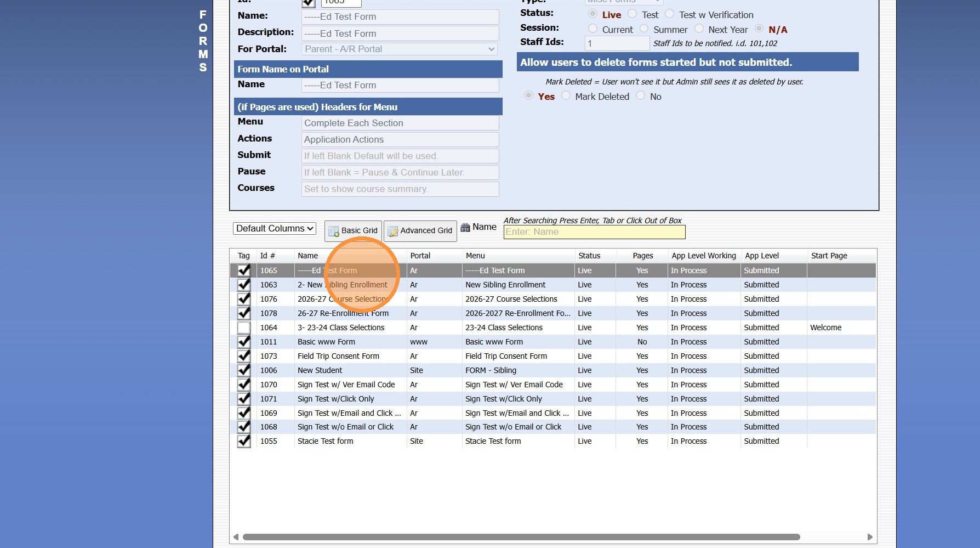The width and height of the screenshot is (980, 548).
Task: Click the Advanced Grid button
Action: [x=420, y=231]
